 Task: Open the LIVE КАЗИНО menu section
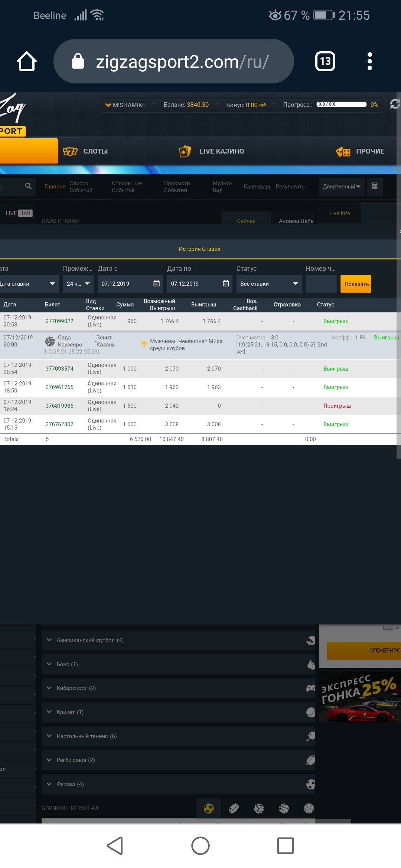(221, 151)
